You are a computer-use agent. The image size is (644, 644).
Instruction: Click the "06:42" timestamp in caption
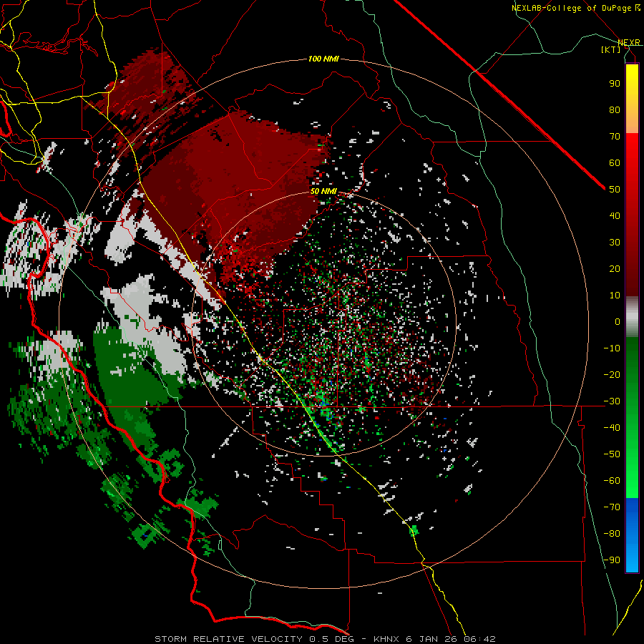[479, 639]
